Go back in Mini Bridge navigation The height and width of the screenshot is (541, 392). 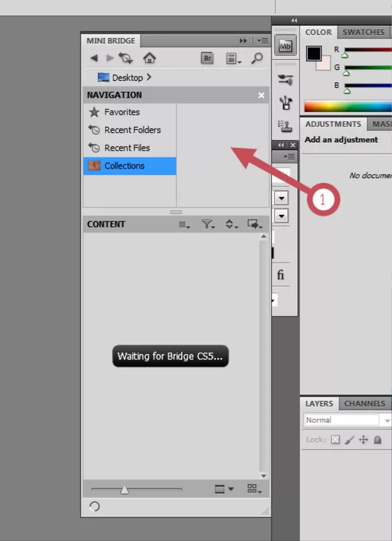94,58
